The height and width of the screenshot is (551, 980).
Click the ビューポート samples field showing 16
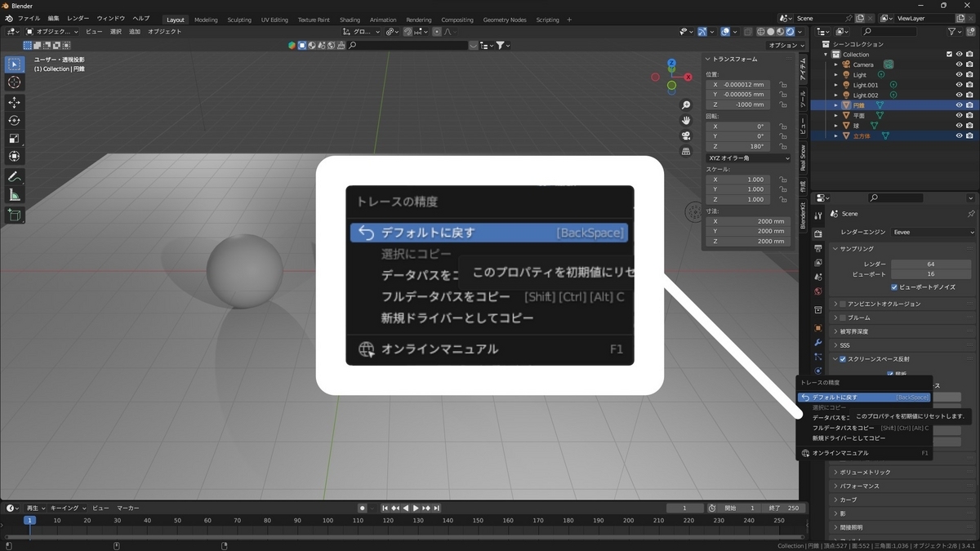[930, 274]
